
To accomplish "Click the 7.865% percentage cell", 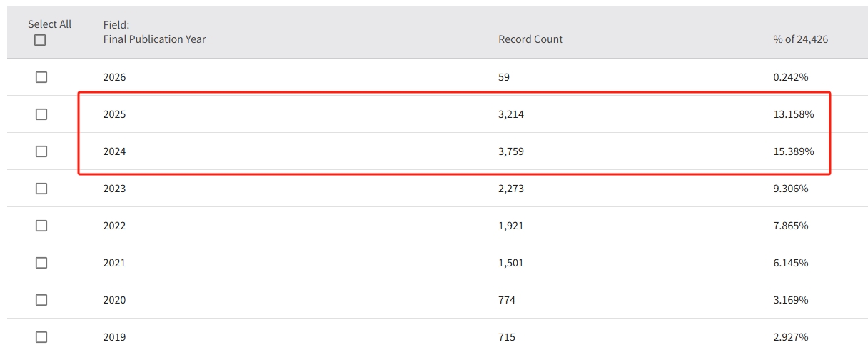I will pos(790,226).
